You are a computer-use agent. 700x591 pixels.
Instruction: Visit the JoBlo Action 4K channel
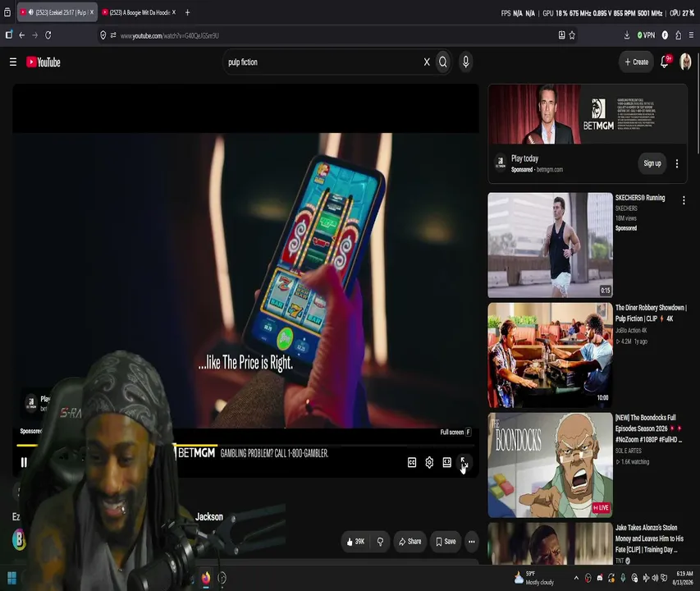[x=631, y=330]
